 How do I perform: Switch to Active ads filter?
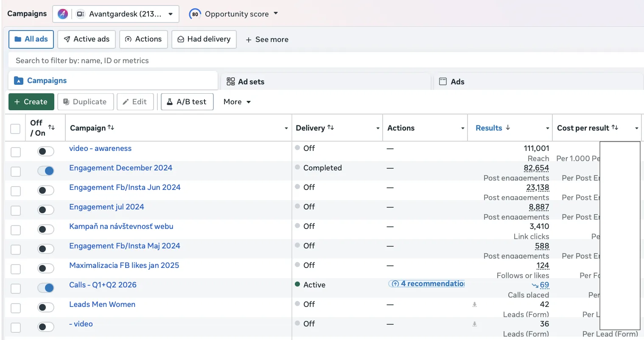tap(87, 39)
